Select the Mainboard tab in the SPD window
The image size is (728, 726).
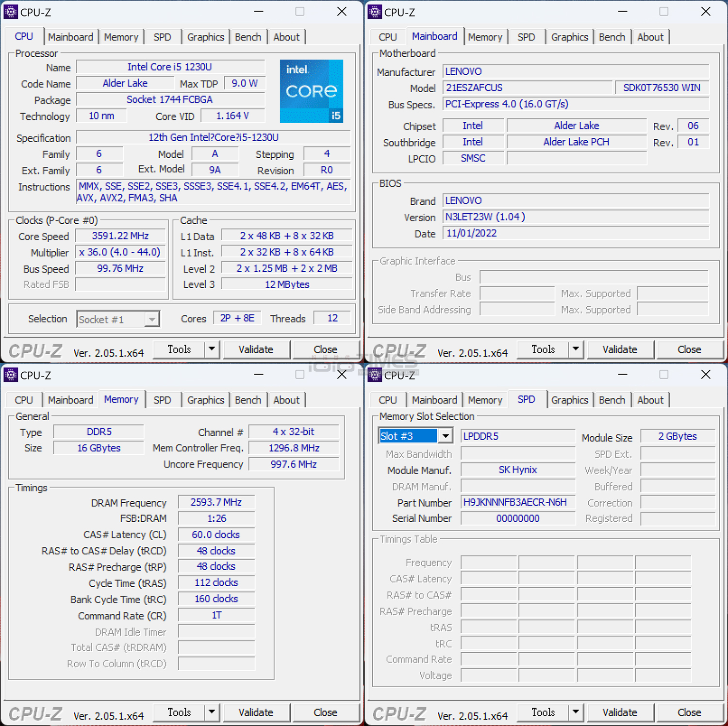(x=434, y=400)
